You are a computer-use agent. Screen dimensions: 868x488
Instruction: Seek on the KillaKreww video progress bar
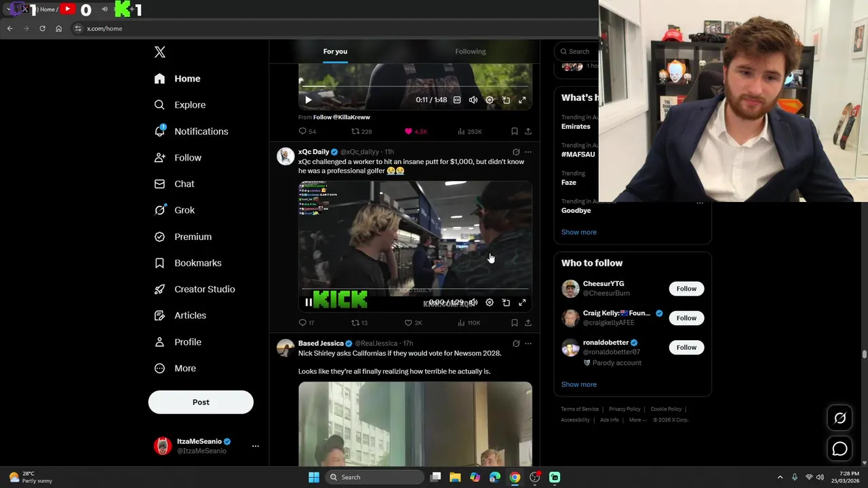pos(415,87)
